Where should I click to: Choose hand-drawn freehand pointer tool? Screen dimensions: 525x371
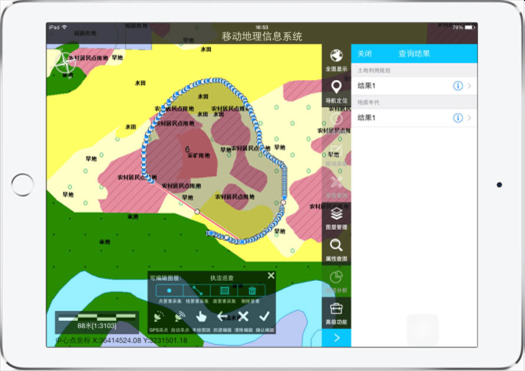coord(201,317)
